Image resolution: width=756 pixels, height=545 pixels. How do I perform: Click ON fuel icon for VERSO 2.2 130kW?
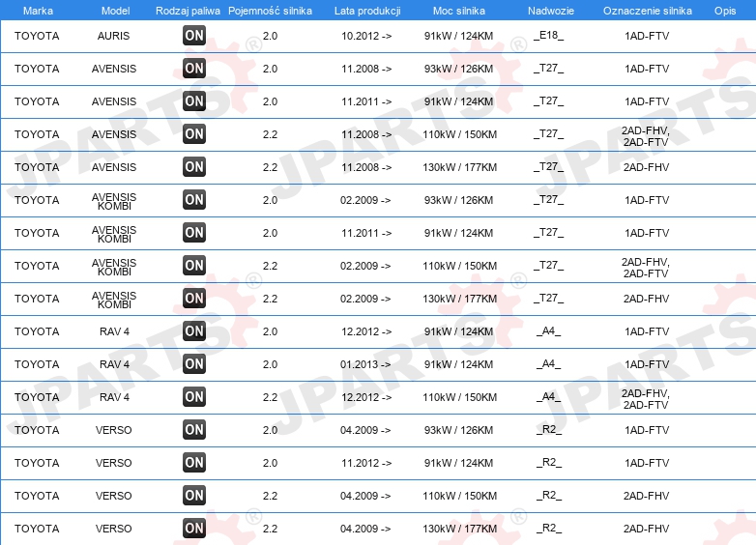194,528
